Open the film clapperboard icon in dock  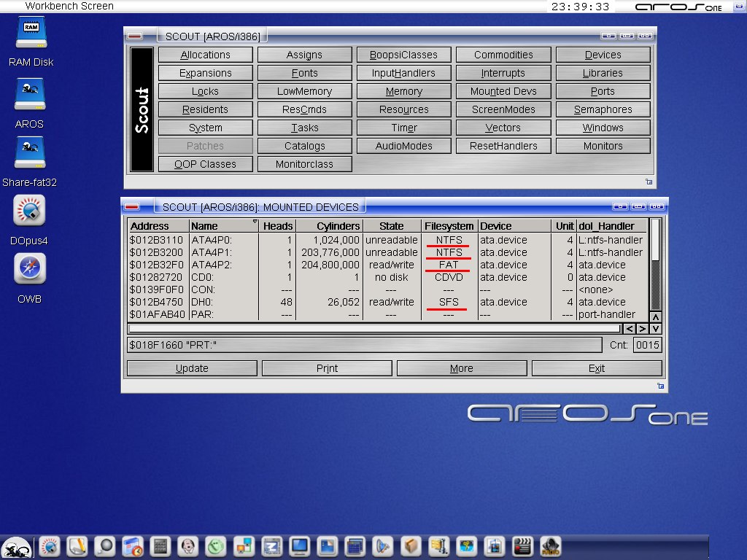point(522,545)
